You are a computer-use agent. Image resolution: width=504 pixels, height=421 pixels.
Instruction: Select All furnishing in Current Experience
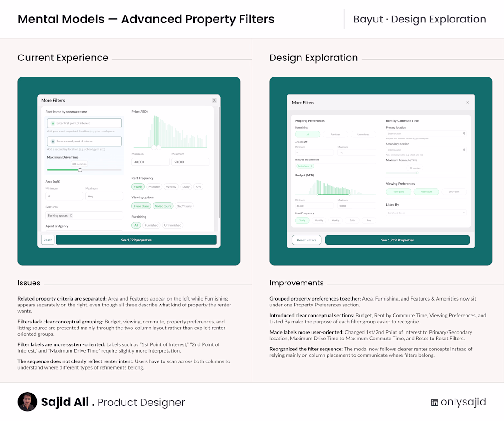pyautogui.click(x=136, y=225)
